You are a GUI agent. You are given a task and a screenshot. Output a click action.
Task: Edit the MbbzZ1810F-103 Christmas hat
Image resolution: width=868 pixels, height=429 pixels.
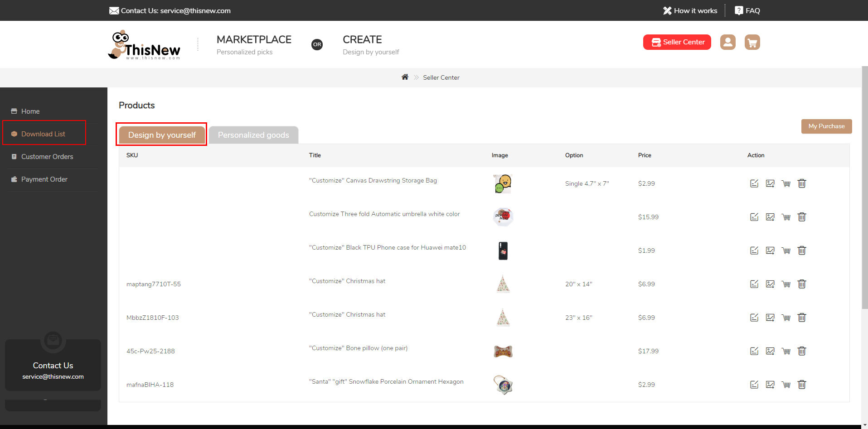point(754,318)
